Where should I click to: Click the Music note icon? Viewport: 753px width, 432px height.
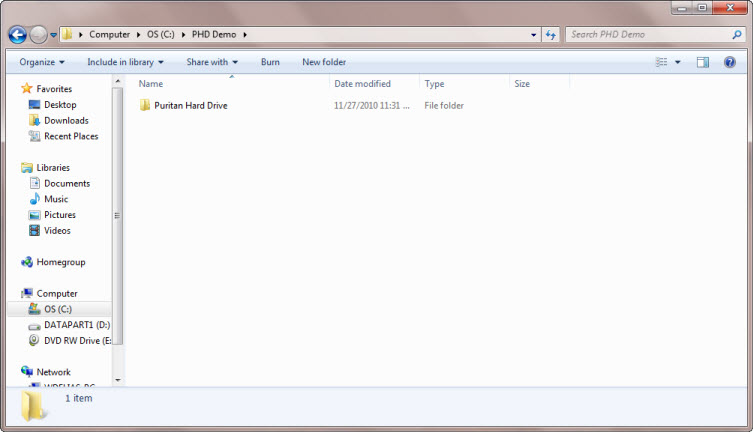coord(35,199)
